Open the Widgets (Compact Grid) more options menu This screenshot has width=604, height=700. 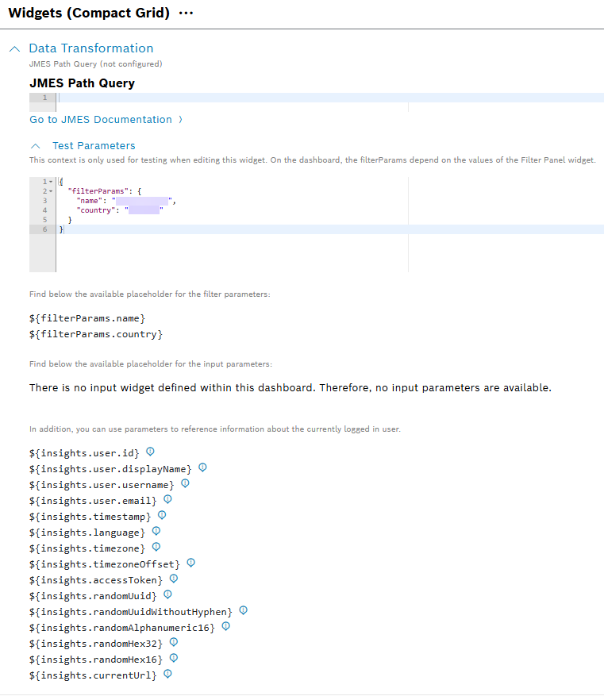click(187, 13)
